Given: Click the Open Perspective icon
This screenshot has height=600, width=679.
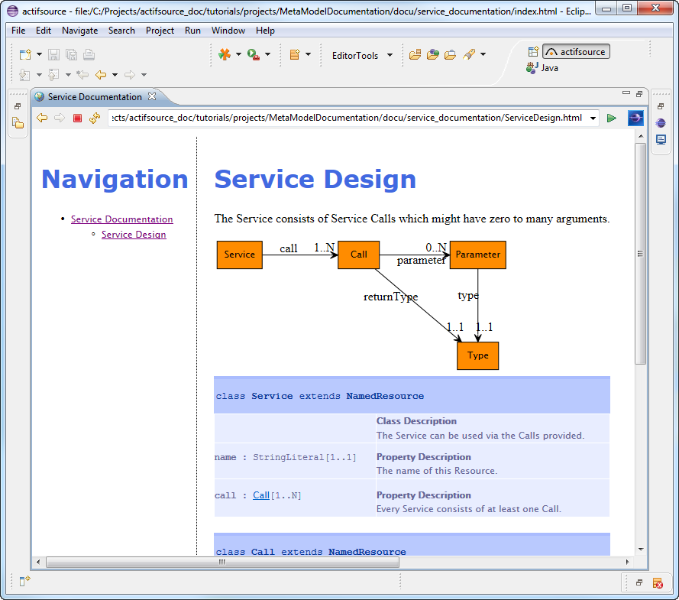Looking at the screenshot, I should 532,52.
